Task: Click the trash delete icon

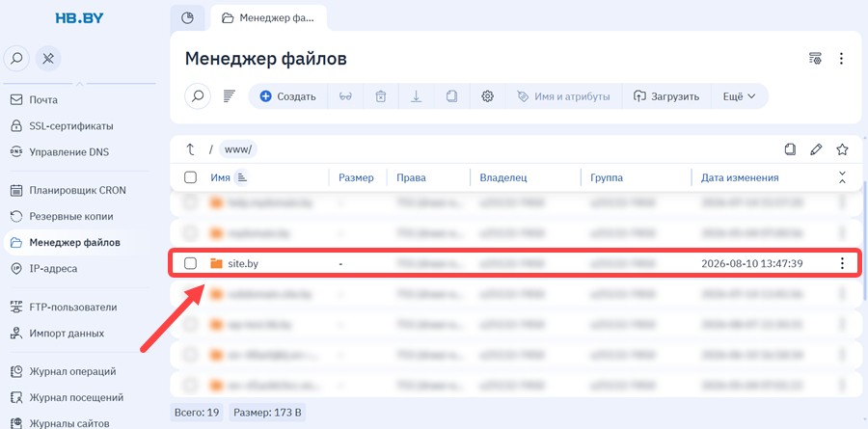Action: (x=381, y=96)
